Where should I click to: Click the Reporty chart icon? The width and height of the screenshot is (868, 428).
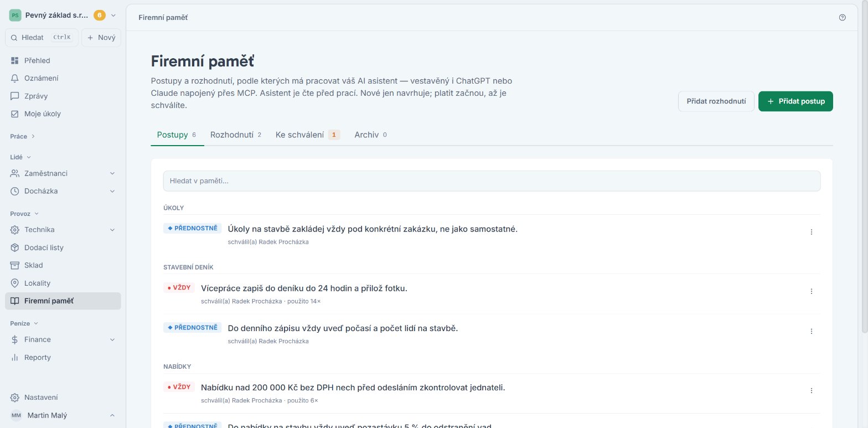point(15,357)
